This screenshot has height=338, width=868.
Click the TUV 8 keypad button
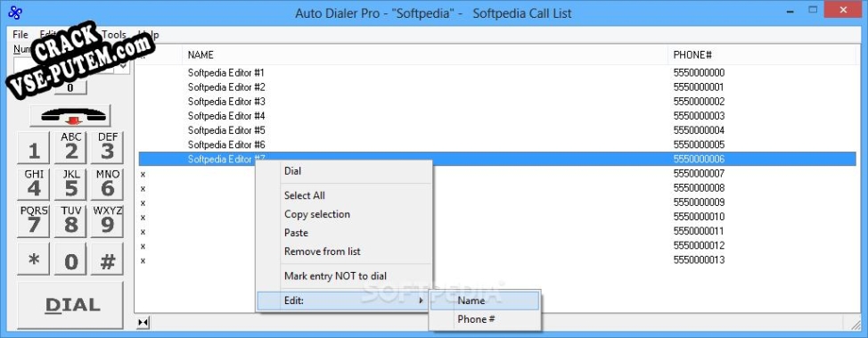pos(71,221)
